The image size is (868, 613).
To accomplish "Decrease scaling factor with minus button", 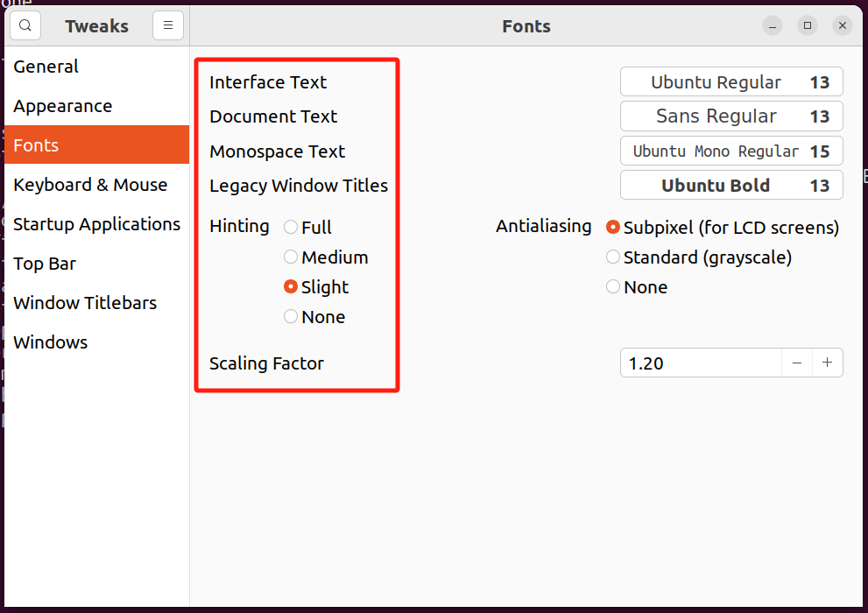I will click(796, 363).
